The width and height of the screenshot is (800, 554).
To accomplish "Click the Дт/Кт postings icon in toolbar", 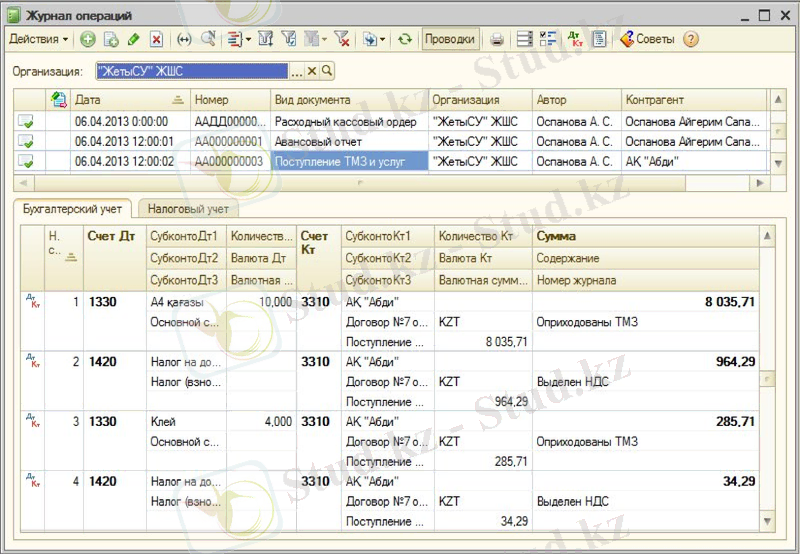I will click(x=575, y=40).
